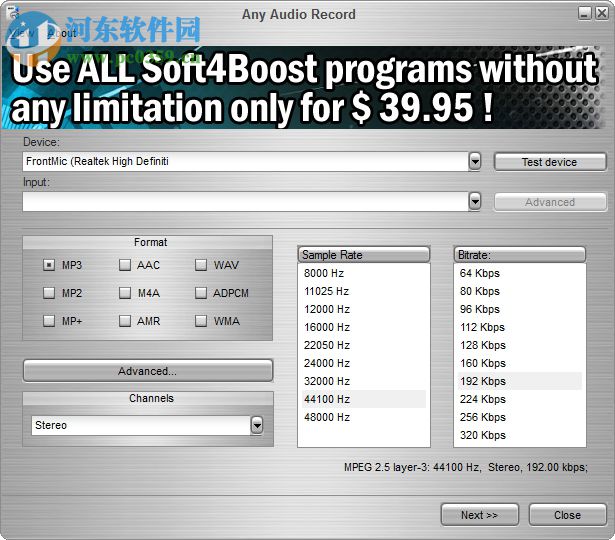
Task: Select 8000 Hz sample rate
Action: (x=364, y=273)
